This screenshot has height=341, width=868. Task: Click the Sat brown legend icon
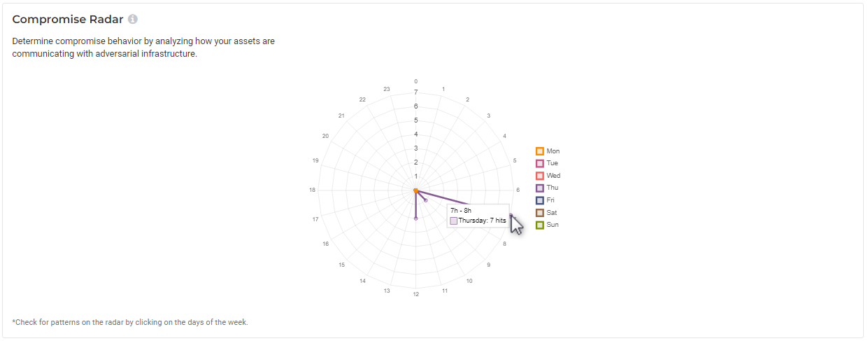point(540,213)
